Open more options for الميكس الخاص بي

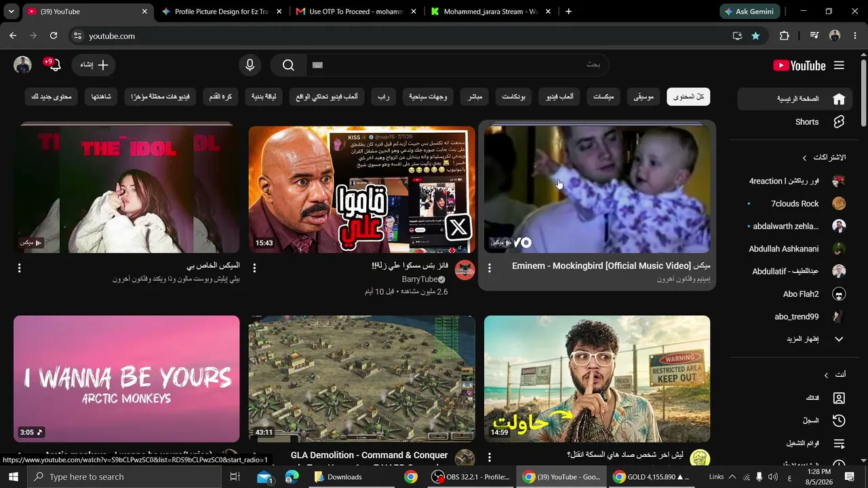coord(19,268)
